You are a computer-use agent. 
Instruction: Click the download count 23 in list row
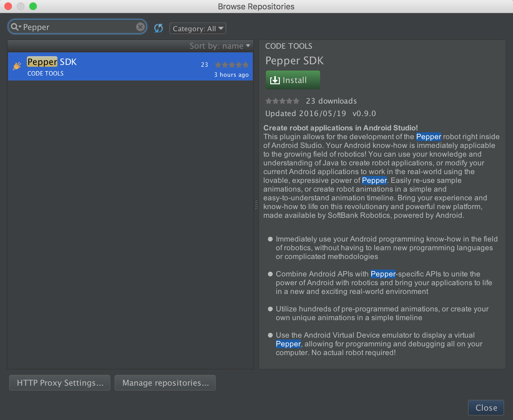204,65
